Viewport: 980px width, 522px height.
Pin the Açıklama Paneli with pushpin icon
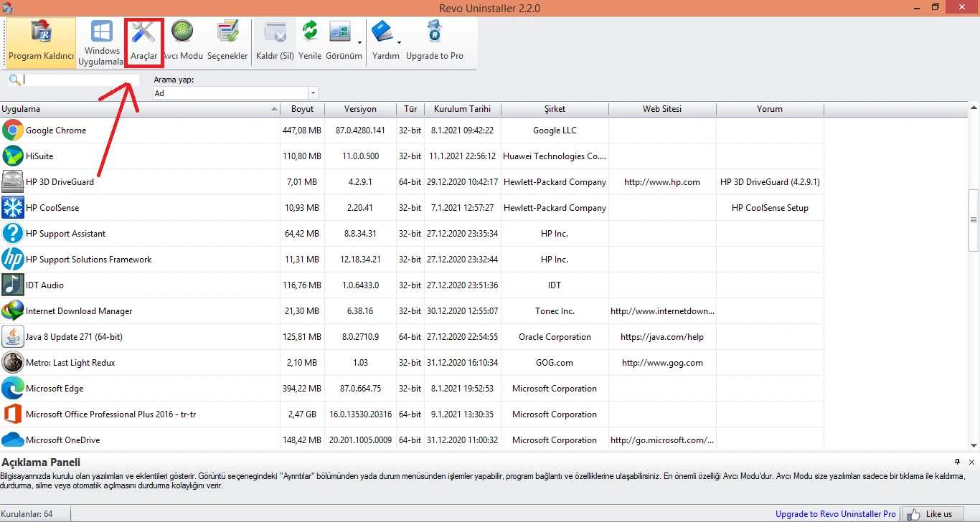958,462
